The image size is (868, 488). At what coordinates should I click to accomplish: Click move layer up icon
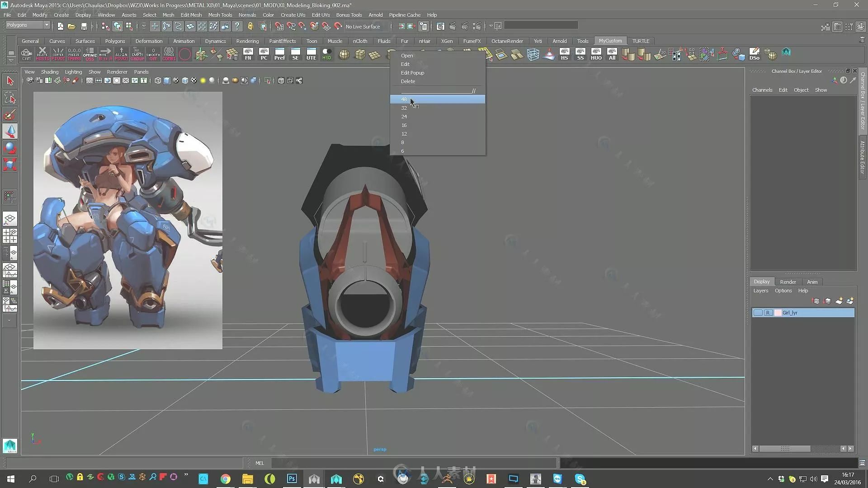[x=816, y=301]
